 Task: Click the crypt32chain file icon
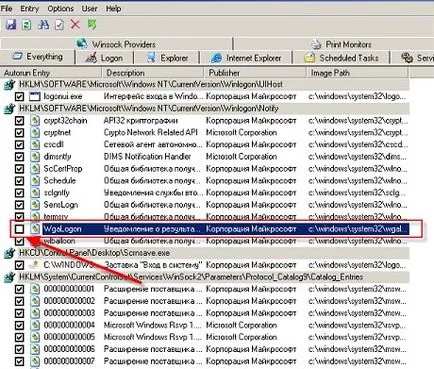point(35,121)
